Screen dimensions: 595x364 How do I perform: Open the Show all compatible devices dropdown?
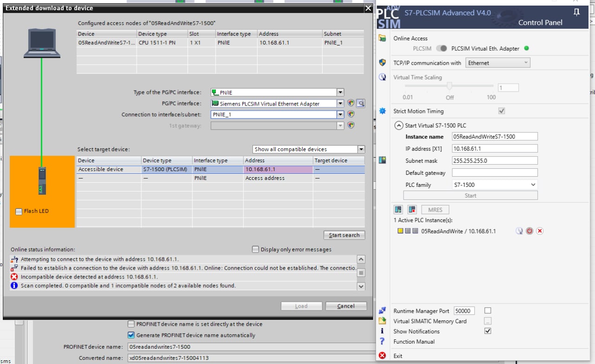click(x=361, y=149)
